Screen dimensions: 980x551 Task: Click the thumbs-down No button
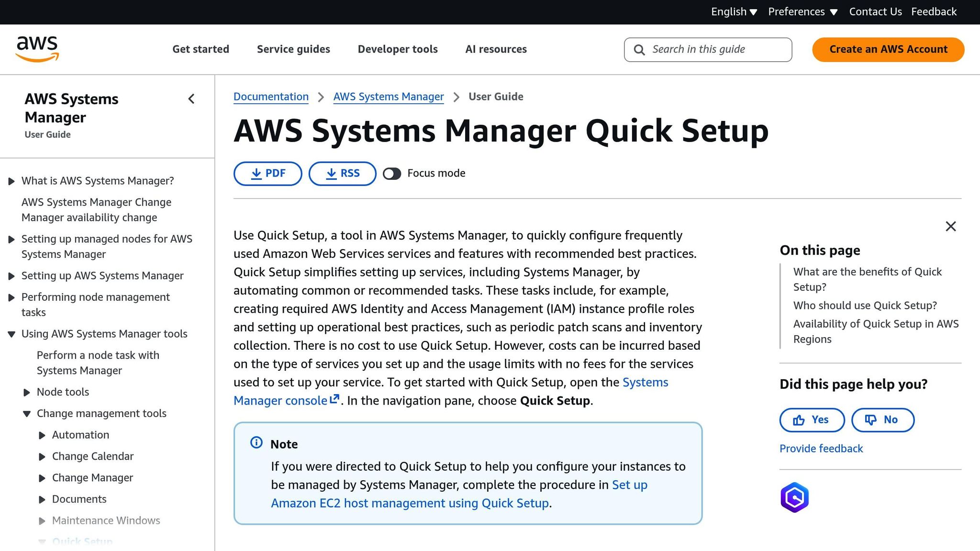click(x=882, y=420)
